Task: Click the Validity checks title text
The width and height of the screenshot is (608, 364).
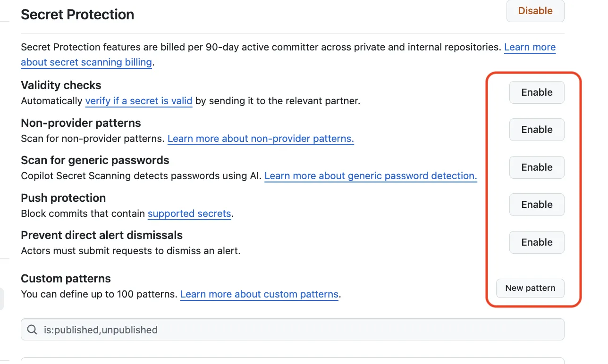Action: click(61, 85)
